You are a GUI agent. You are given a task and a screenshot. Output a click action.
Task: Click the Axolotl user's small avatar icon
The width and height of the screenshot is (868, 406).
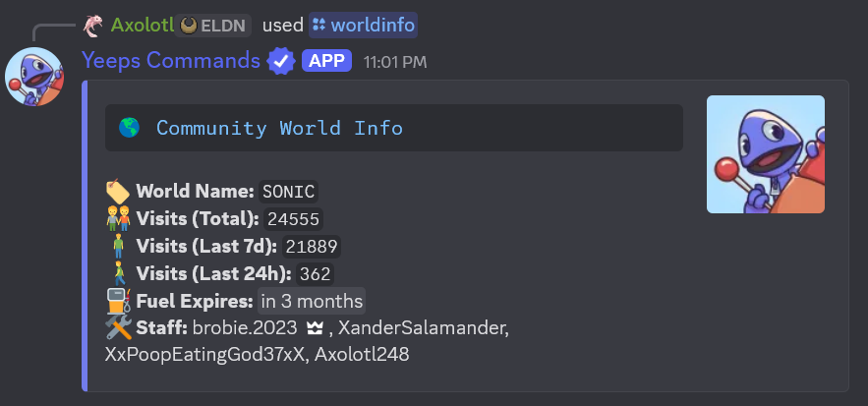click(92, 26)
